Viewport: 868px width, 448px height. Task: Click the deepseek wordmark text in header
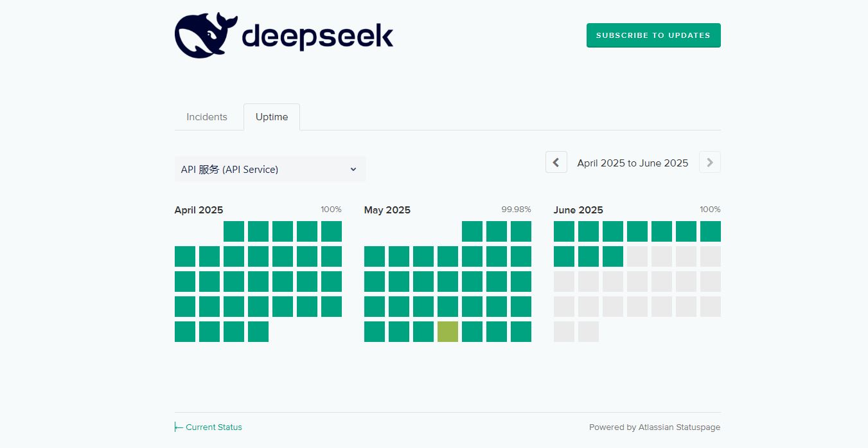pyautogui.click(x=317, y=36)
